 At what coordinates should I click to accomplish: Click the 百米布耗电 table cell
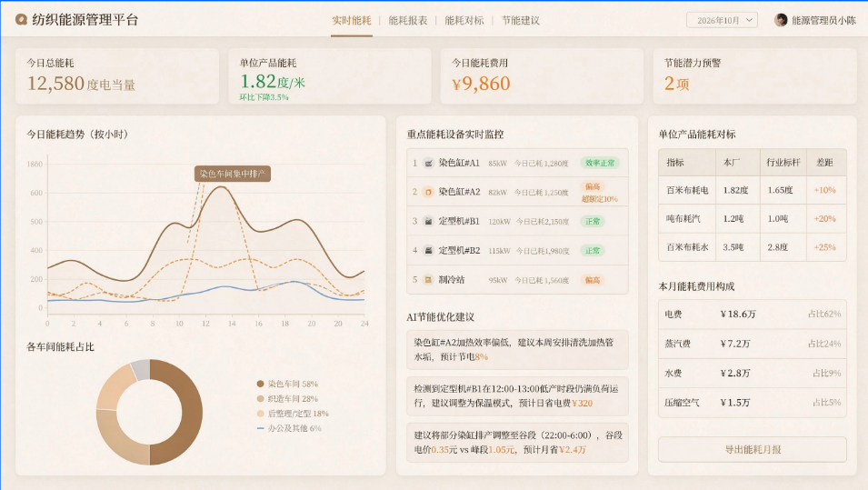coord(687,191)
